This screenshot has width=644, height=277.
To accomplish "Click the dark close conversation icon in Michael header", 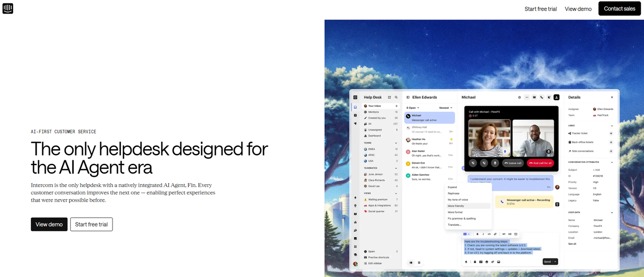I will point(557,97).
